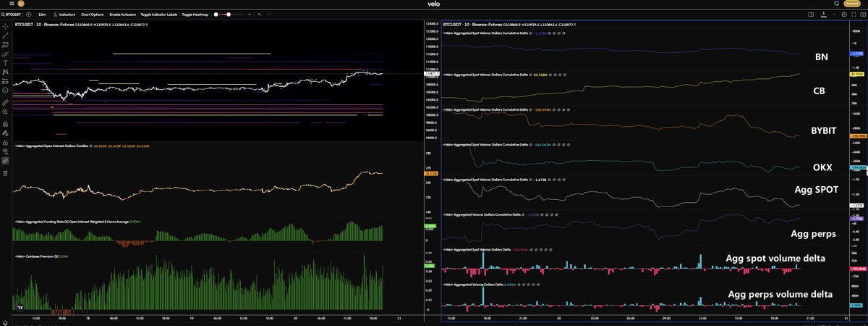Click the 83.763M yellow axis value label
The height and width of the screenshot is (326, 868).
tap(856, 74)
